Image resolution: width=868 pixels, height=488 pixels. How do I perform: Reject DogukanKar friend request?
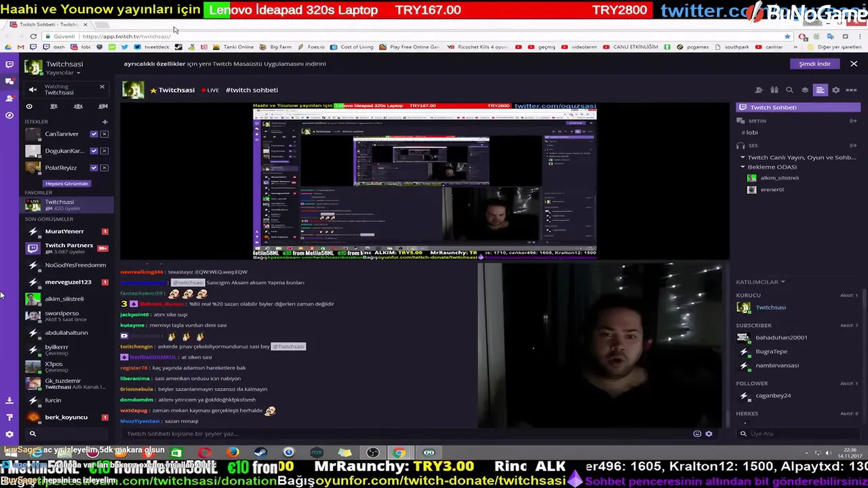point(104,150)
